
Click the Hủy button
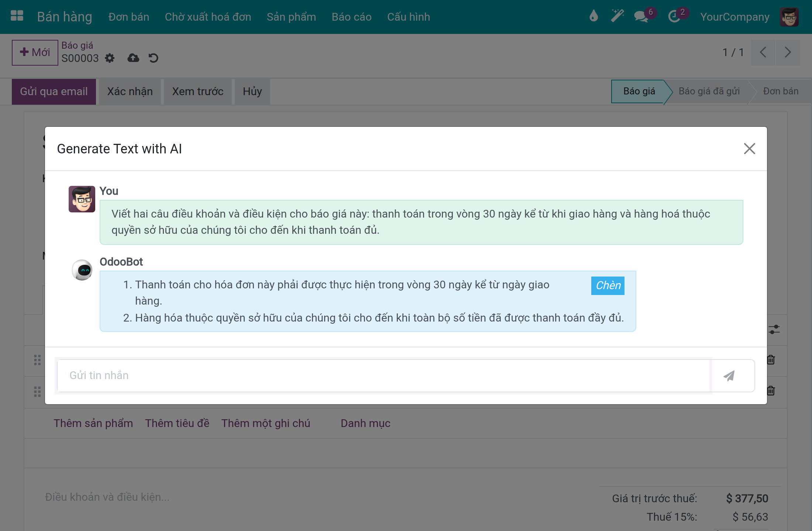[252, 91]
